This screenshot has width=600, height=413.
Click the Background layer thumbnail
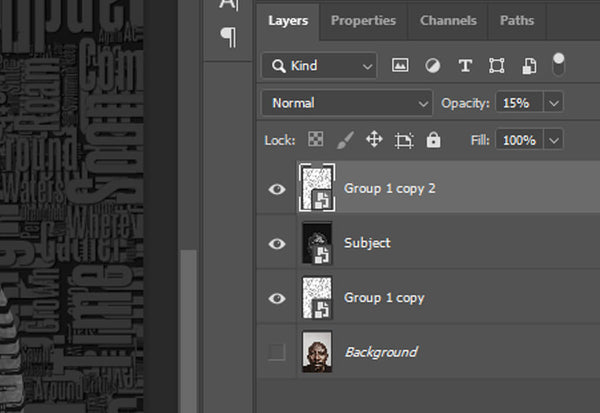(316, 352)
